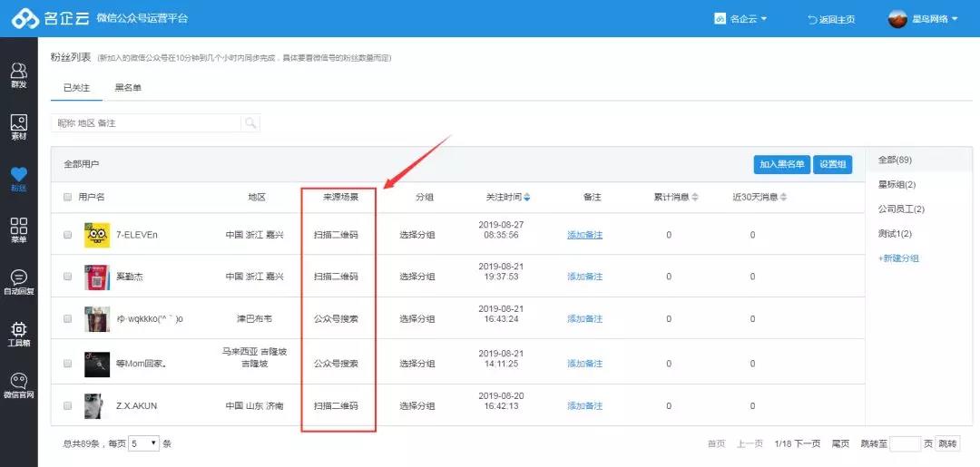
Task: Select the 星标组(2) group
Action: (x=896, y=185)
